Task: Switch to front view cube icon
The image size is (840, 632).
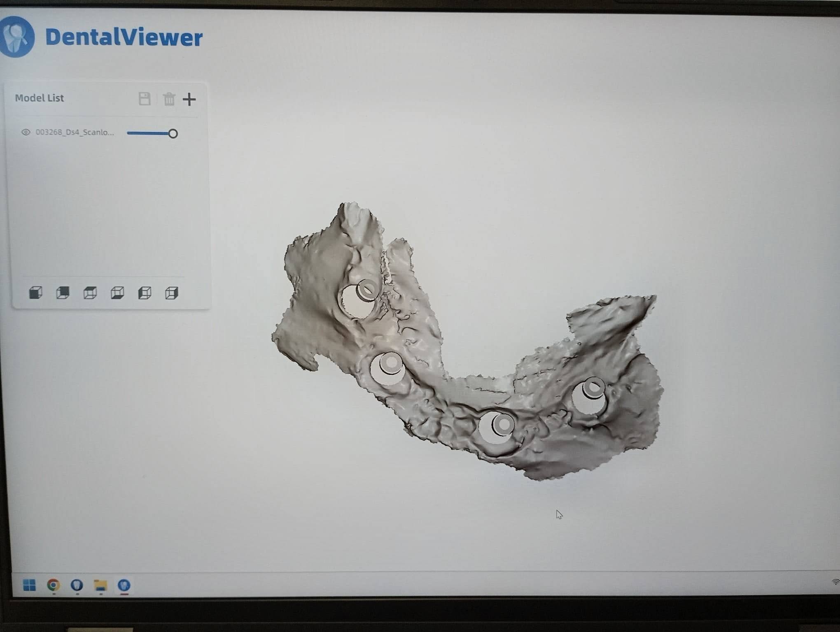Action: [36, 293]
